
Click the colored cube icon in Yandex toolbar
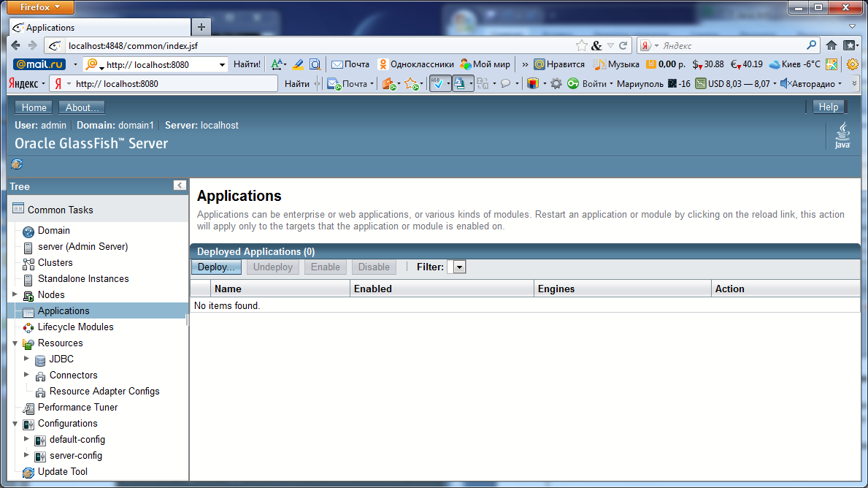point(532,83)
